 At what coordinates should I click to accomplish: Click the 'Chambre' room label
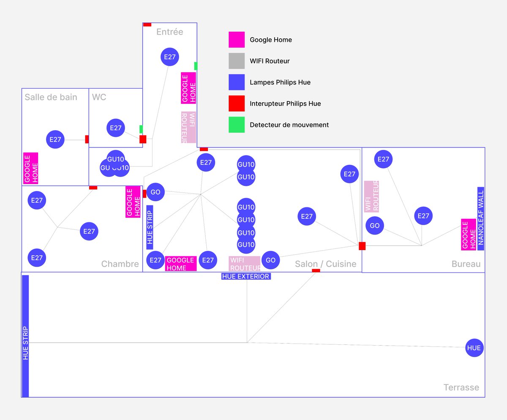click(x=120, y=264)
